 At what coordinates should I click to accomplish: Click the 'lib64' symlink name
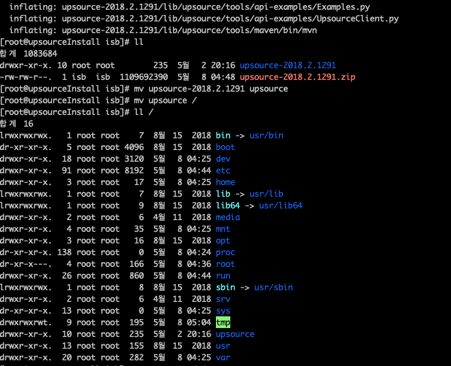tap(228, 205)
